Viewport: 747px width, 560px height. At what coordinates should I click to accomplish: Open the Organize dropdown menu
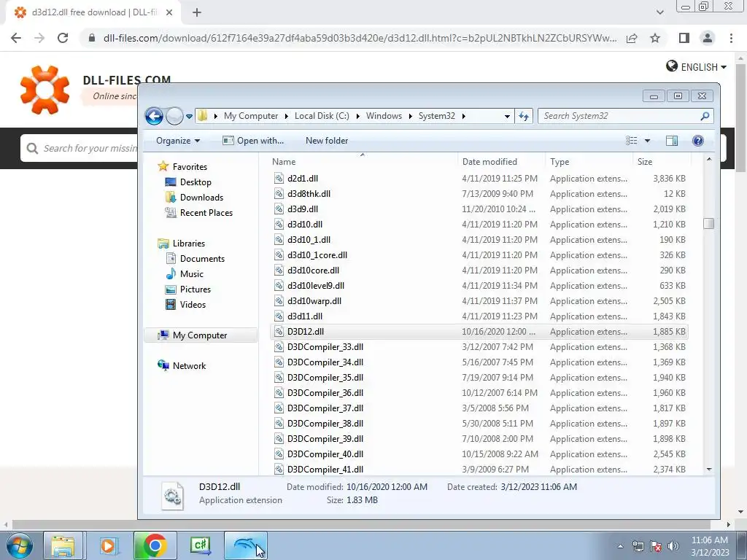[178, 141]
